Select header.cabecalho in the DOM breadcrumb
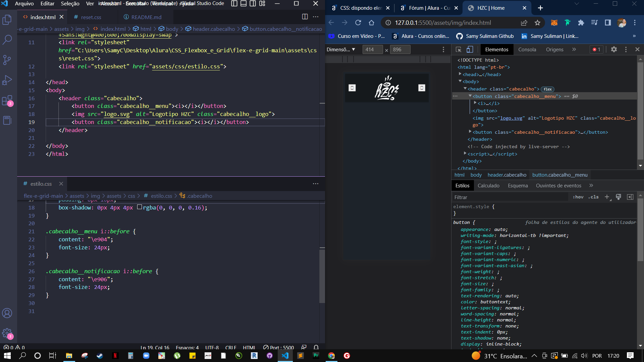Image resolution: width=644 pixels, height=362 pixels. [507, 175]
